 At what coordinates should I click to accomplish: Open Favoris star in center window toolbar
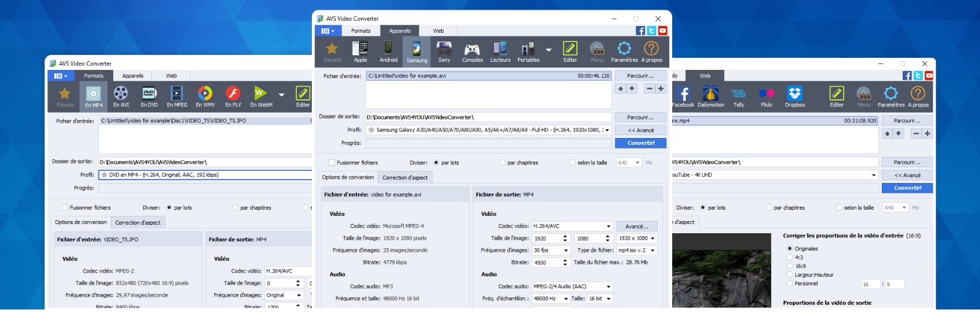click(x=332, y=51)
